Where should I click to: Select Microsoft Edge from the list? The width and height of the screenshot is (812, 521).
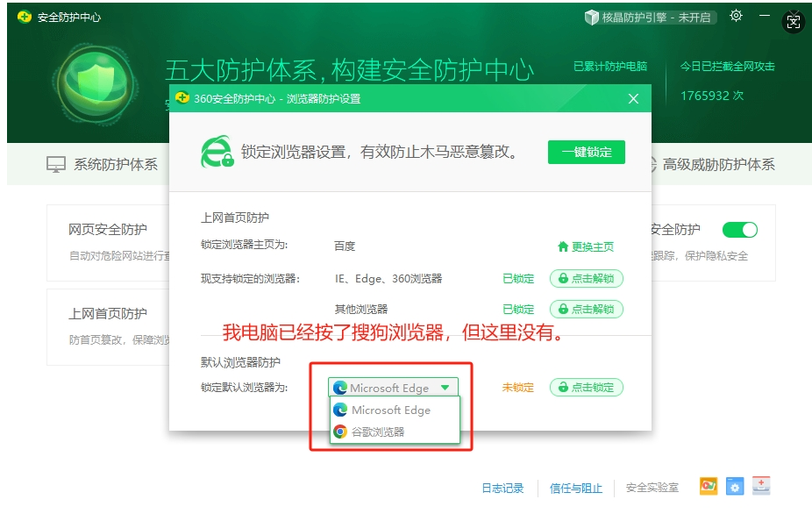point(395,410)
